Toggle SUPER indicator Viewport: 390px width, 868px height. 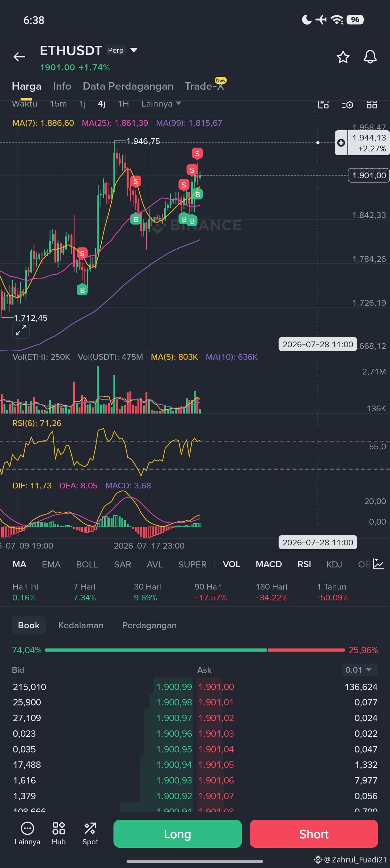tap(192, 564)
